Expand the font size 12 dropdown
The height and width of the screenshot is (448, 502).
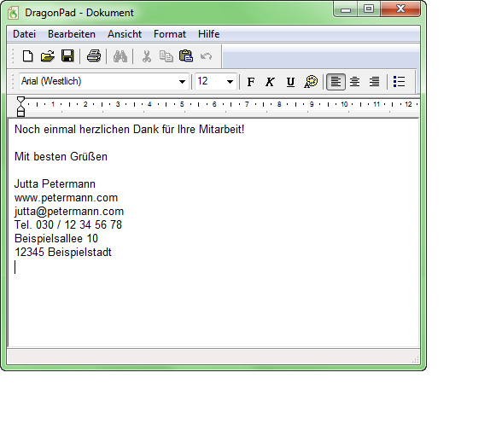click(230, 82)
